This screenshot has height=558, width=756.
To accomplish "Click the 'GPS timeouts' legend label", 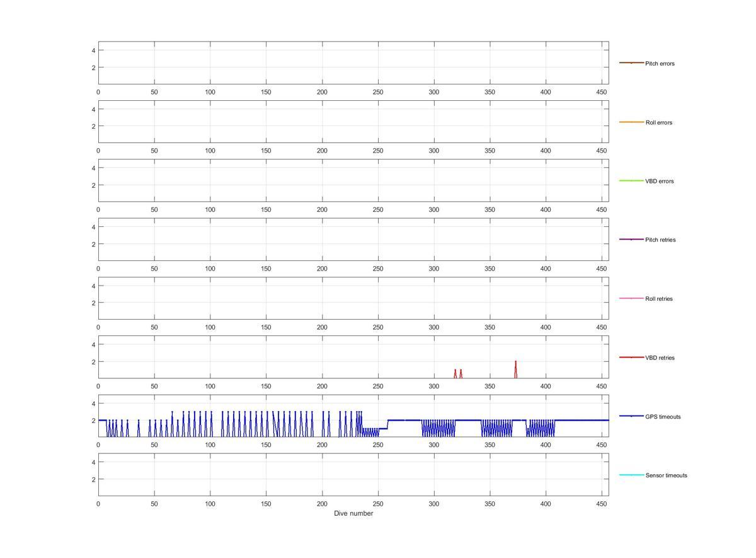I will [x=663, y=417].
